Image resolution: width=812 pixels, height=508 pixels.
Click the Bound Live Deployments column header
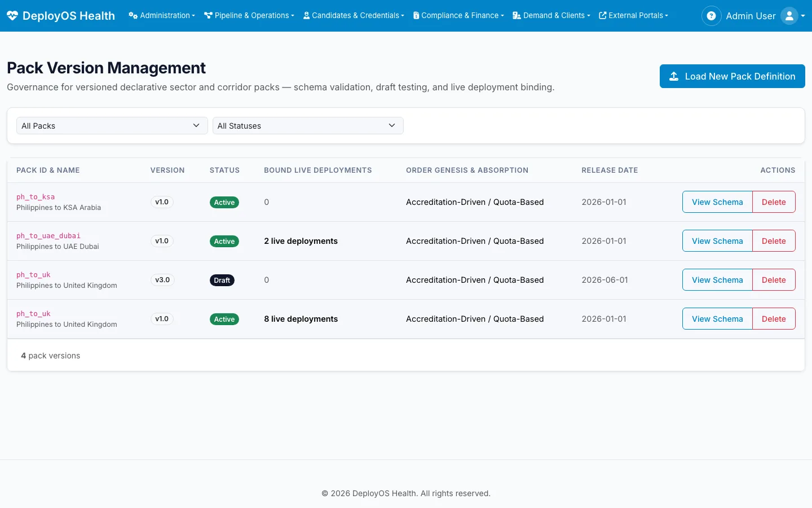[x=318, y=170]
